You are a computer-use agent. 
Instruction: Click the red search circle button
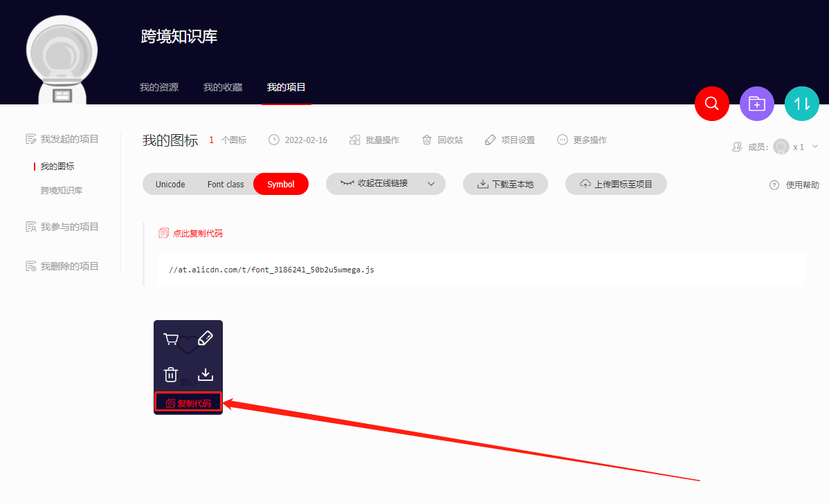[712, 104]
